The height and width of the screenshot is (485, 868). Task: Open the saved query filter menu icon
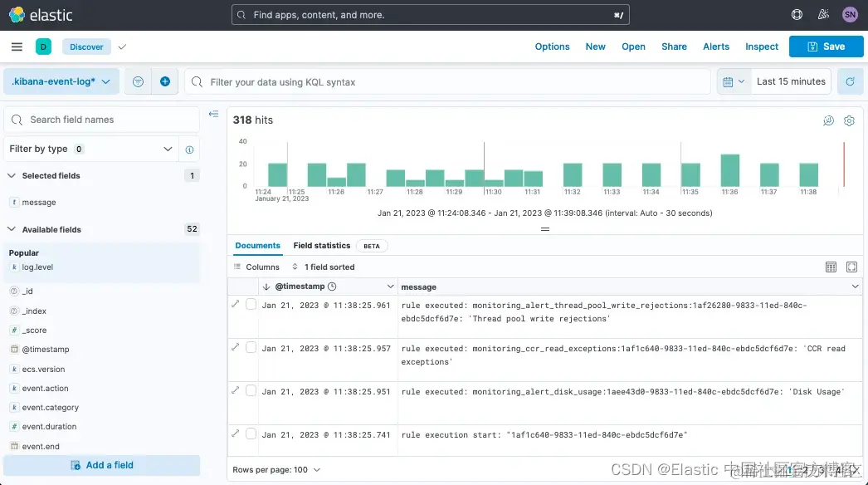pos(138,82)
